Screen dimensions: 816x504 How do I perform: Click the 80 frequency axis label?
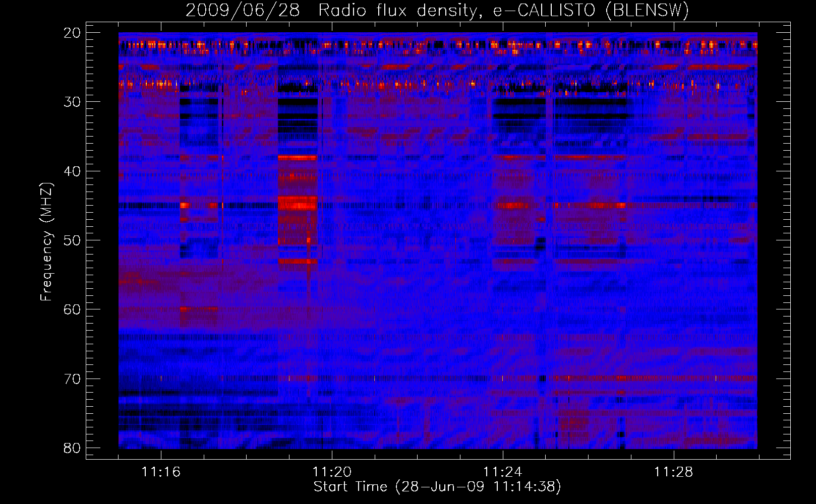point(72,448)
